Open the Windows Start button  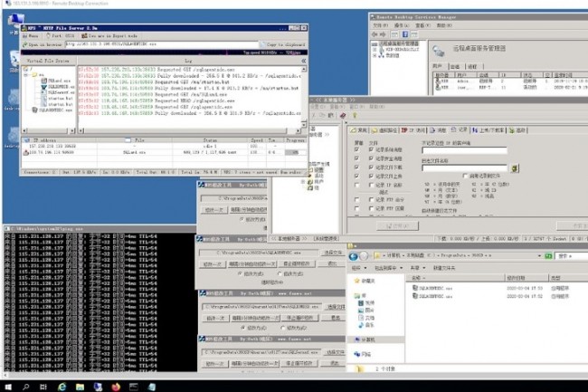[x=8, y=387]
